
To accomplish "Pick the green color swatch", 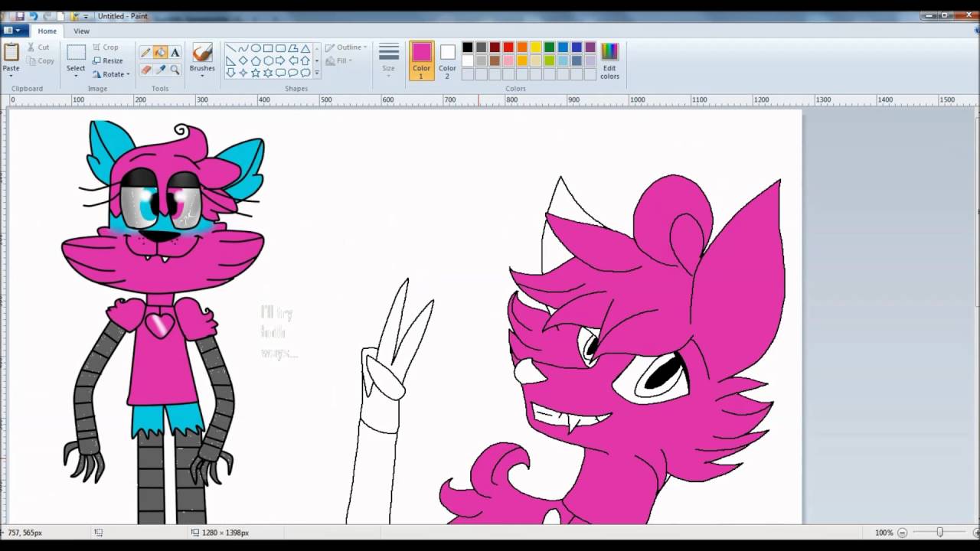I will pos(549,47).
